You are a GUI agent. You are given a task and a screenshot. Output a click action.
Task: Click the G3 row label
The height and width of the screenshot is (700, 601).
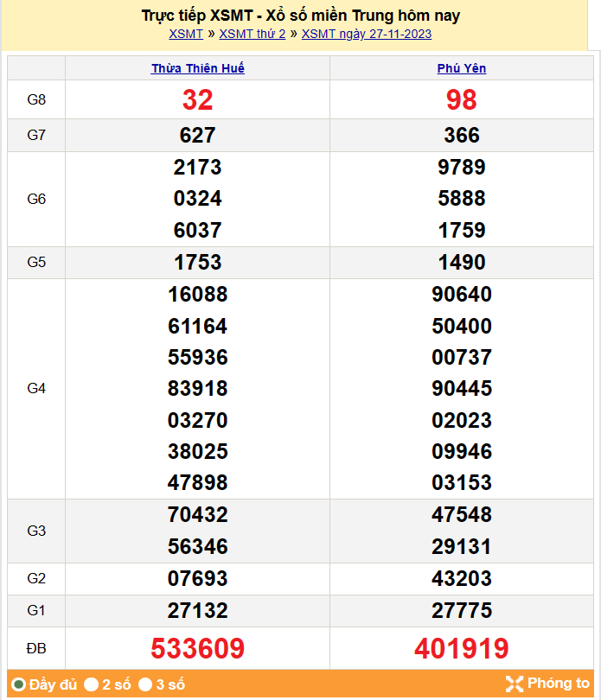click(x=36, y=531)
